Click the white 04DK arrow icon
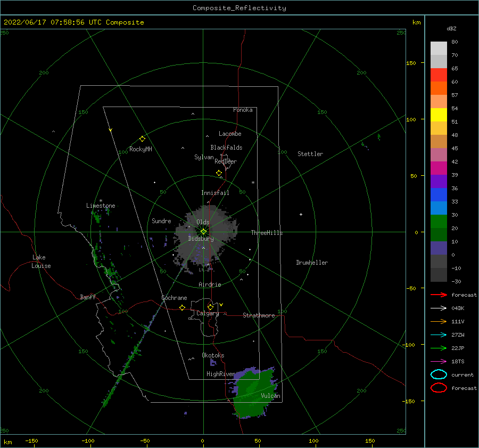Viewport: 479px width, 448px height. 439,308
